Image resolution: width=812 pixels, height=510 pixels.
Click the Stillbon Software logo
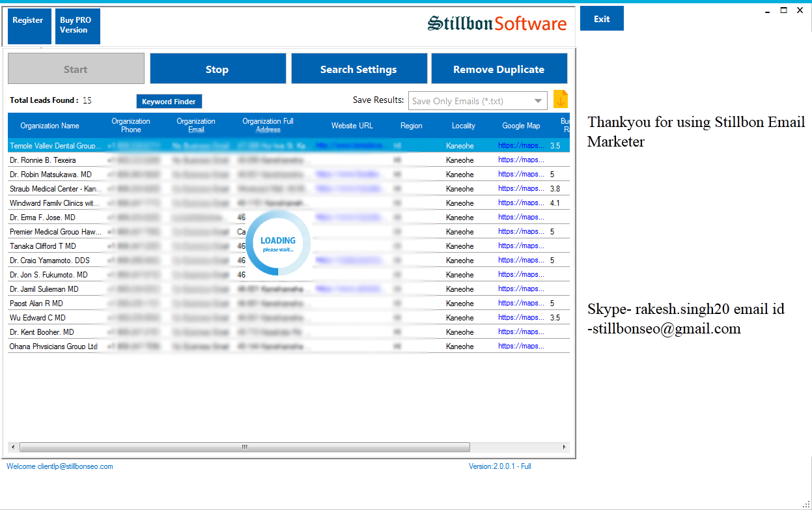tap(497, 23)
